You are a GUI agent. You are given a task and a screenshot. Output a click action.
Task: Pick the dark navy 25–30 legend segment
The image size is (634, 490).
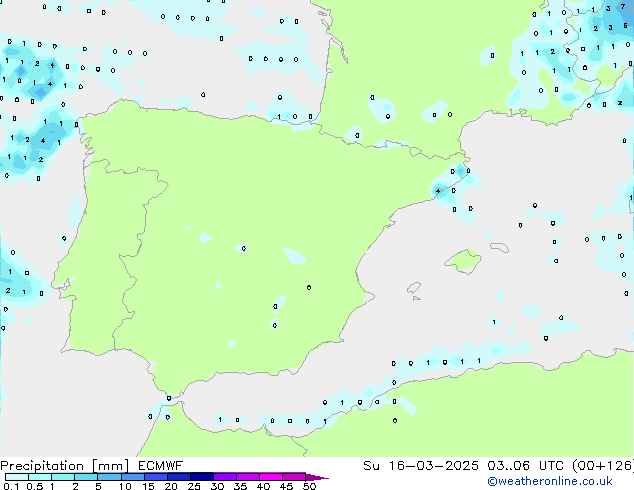coord(202,477)
